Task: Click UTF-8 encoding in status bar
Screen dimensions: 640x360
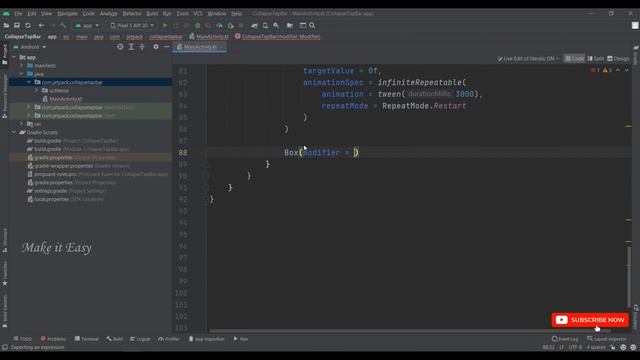Action: point(576,347)
